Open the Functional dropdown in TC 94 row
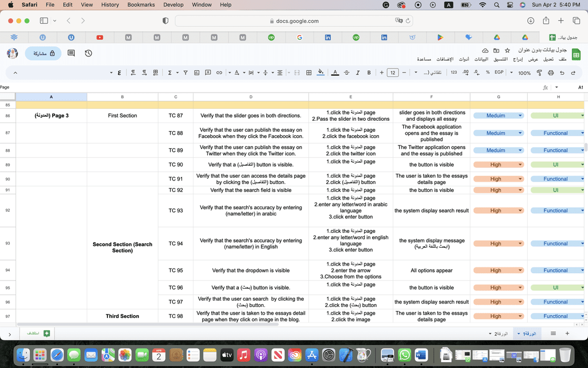The width and height of the screenshot is (588, 368). coord(558,244)
